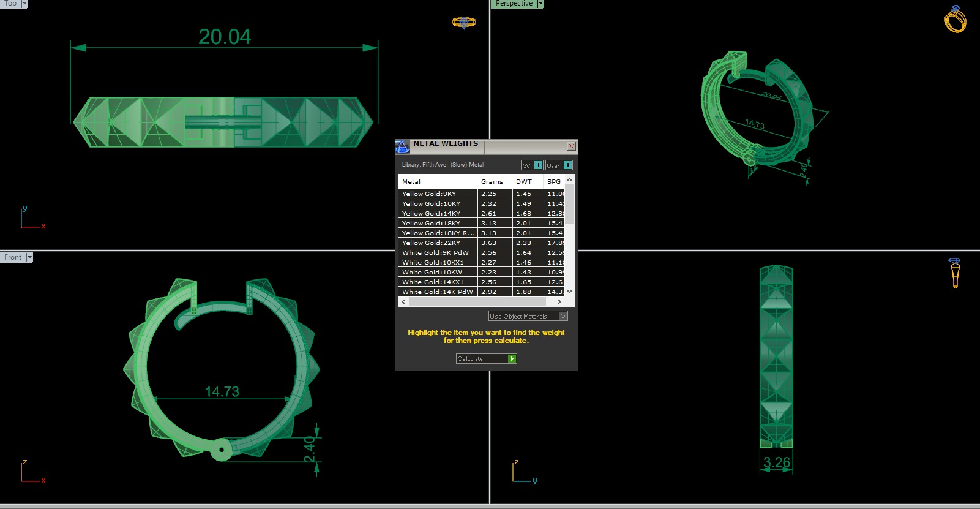
Task: Click the 3.26 width dimension in side view
Action: pyautogui.click(x=776, y=462)
